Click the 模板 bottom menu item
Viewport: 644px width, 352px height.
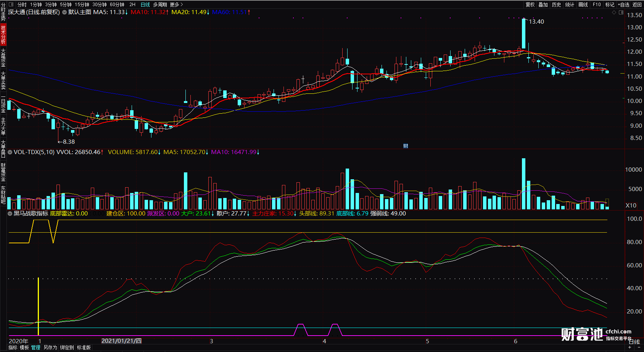click(24, 347)
